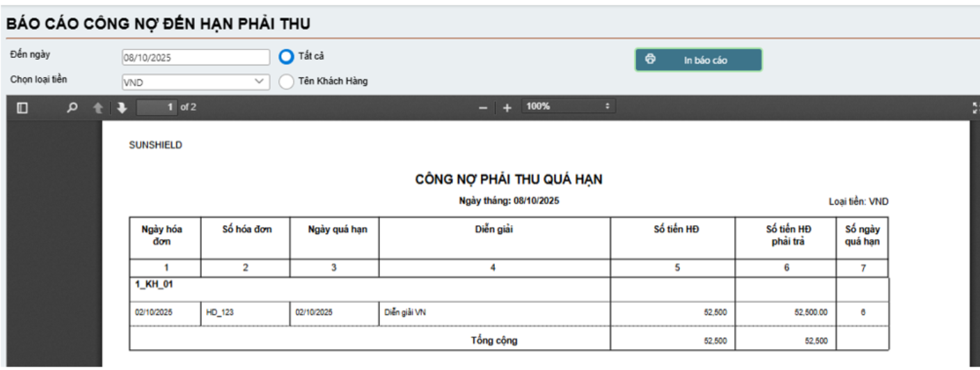Zoom in with the plus icon
This screenshot has width=980, height=370.
pyautogui.click(x=507, y=108)
